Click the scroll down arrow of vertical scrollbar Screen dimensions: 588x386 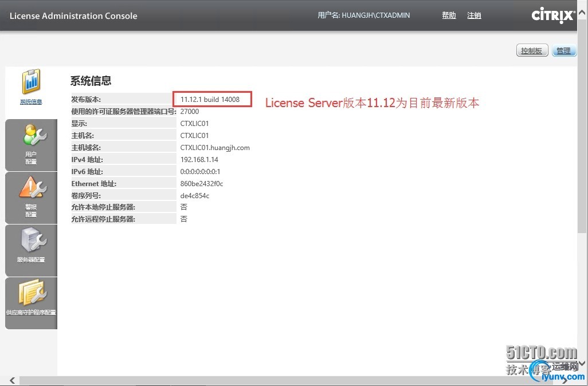pos(582,363)
